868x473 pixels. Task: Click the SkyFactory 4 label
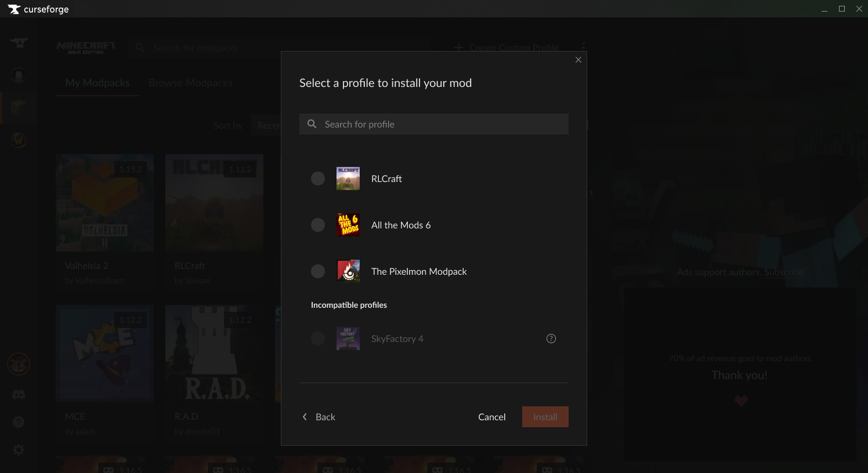[x=397, y=339]
